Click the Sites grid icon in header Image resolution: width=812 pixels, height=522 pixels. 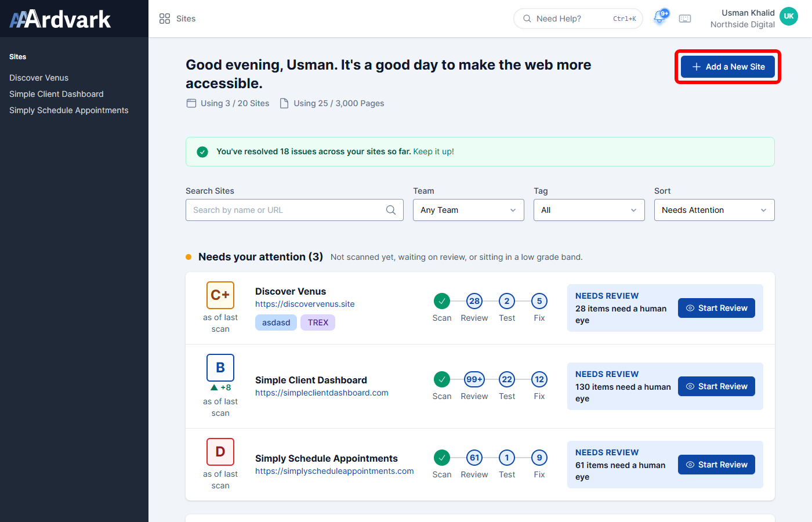click(165, 19)
